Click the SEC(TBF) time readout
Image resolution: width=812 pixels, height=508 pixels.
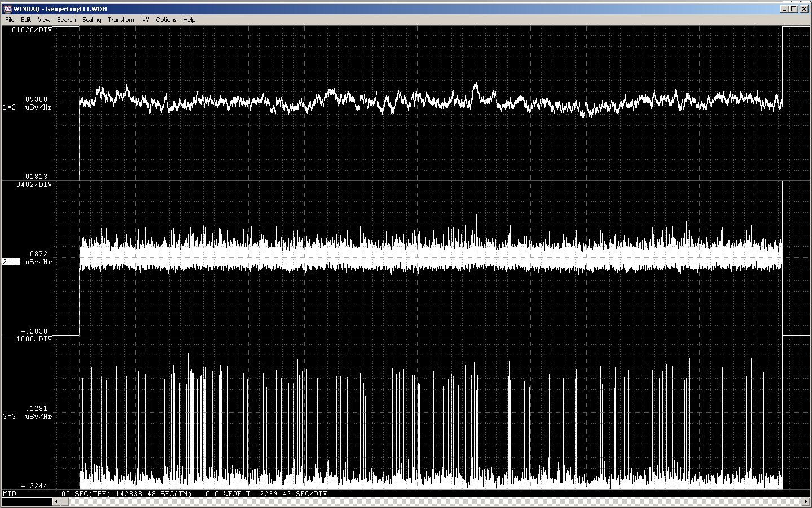click(83, 494)
